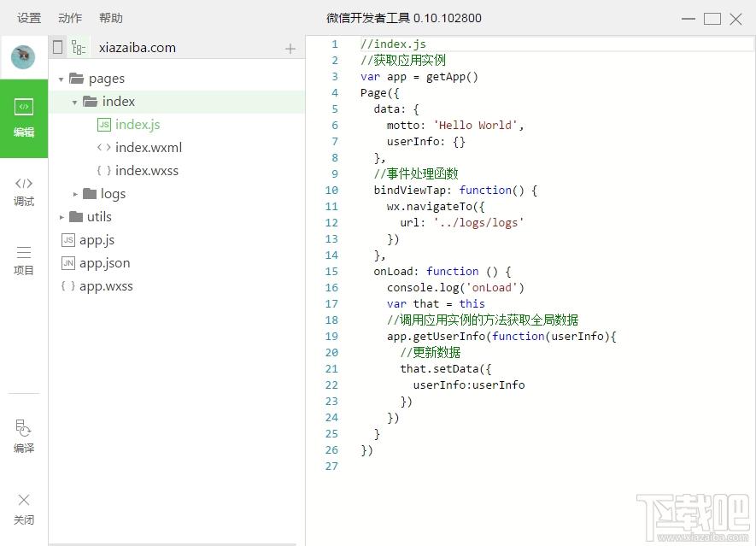Click the JN icon beside app.json
756x546 pixels.
point(68,263)
